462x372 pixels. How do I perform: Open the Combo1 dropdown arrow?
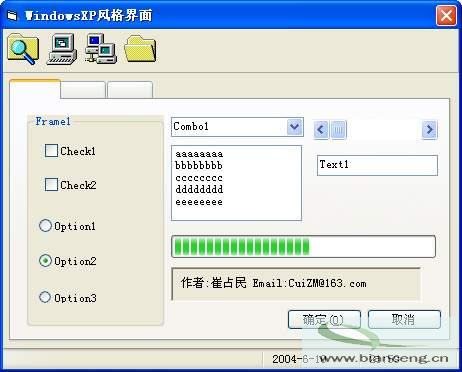coord(295,127)
